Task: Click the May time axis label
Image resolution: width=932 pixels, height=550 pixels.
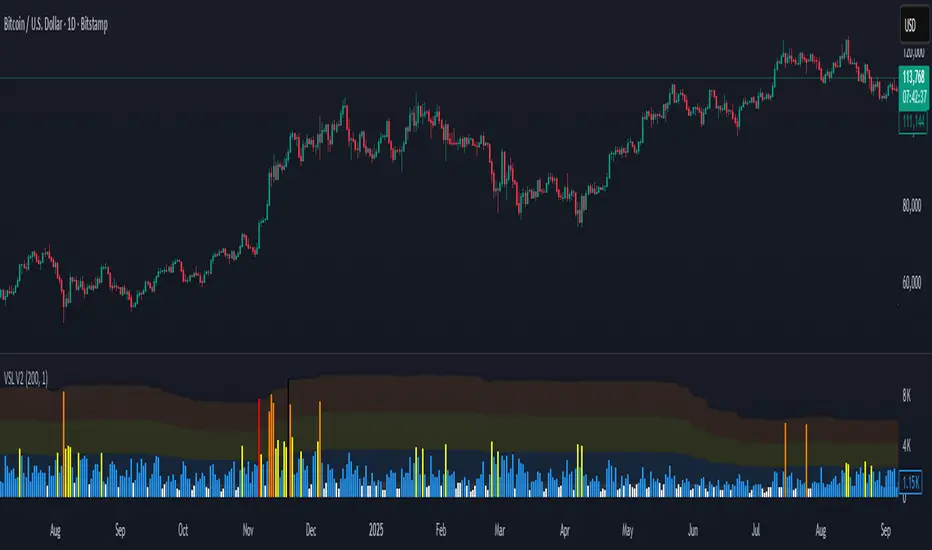Action: [628, 530]
